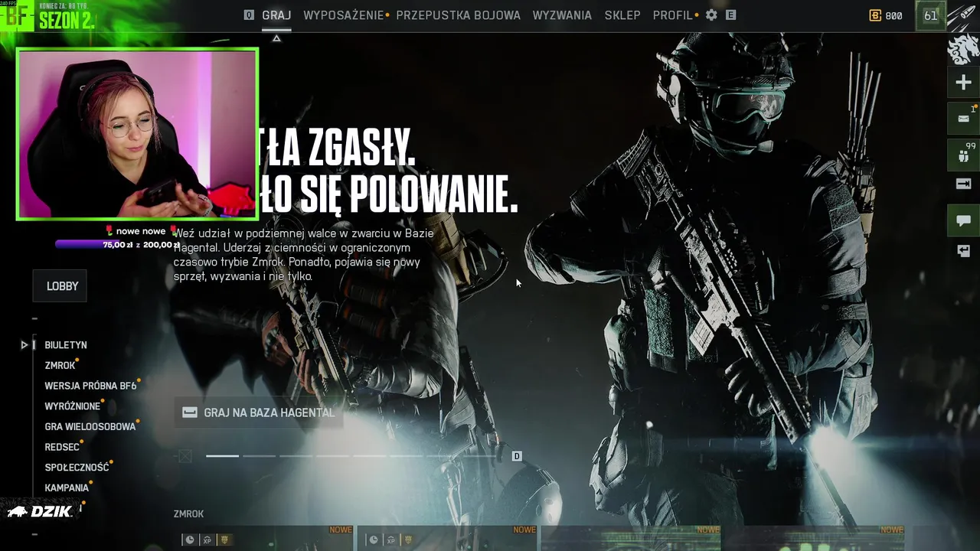Select BIULETYN in the side menu
980x551 pixels.
[x=66, y=345]
